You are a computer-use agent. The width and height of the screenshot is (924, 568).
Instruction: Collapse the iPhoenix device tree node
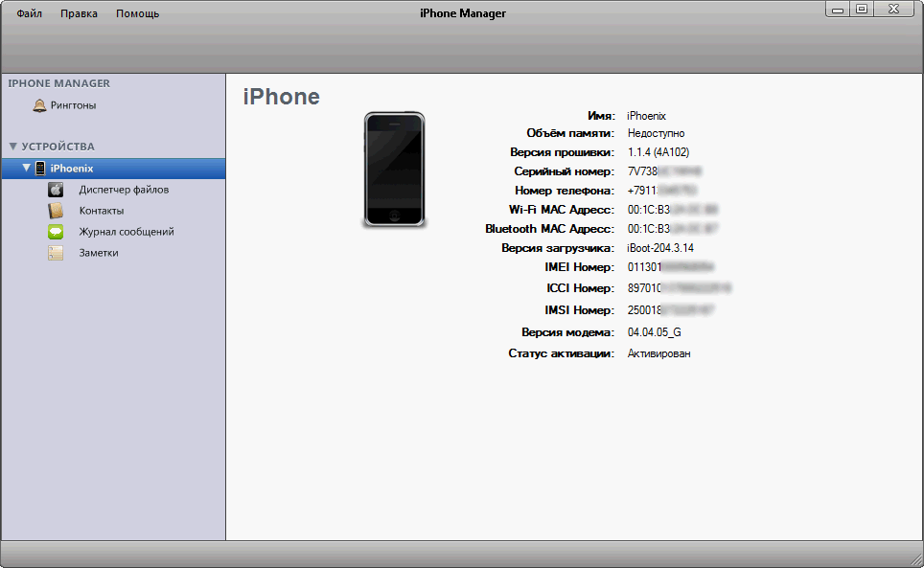[26, 168]
